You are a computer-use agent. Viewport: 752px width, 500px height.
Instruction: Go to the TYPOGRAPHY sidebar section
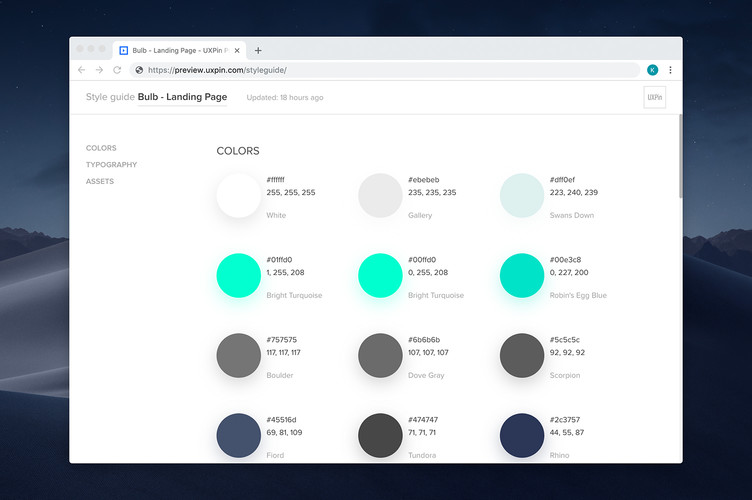click(x=111, y=164)
